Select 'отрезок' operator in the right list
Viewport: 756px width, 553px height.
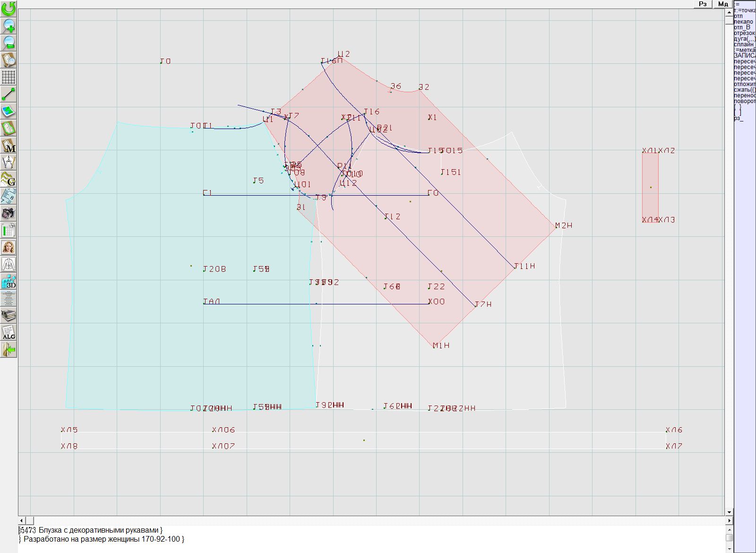click(744, 33)
